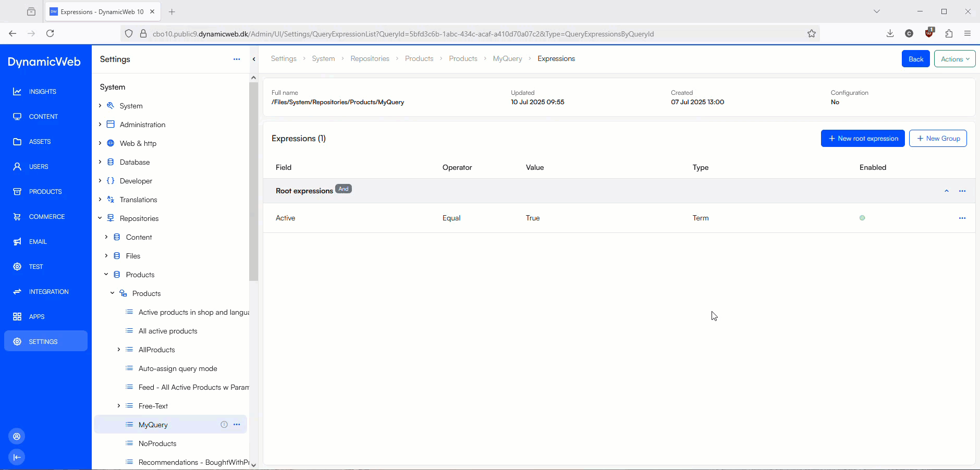Open the Integration arrows icon

click(x=17, y=292)
